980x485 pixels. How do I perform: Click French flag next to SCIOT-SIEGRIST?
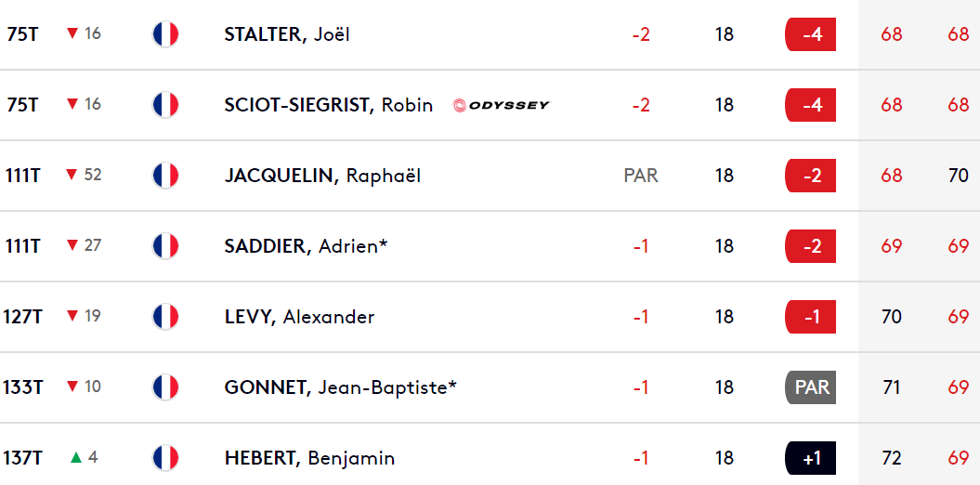pos(165,104)
